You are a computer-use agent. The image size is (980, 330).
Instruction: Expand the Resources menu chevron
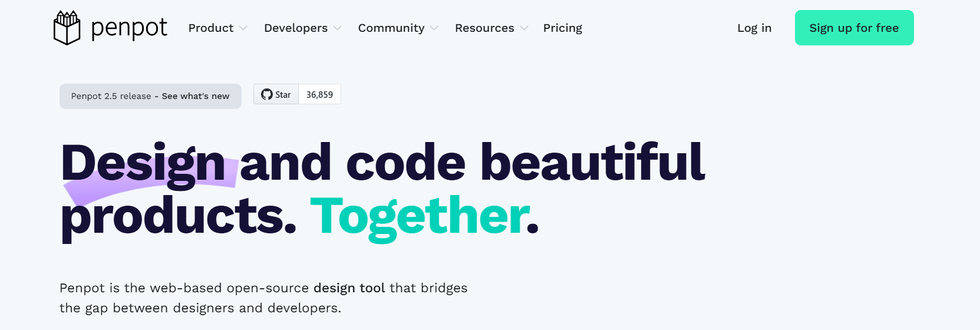[x=524, y=28]
